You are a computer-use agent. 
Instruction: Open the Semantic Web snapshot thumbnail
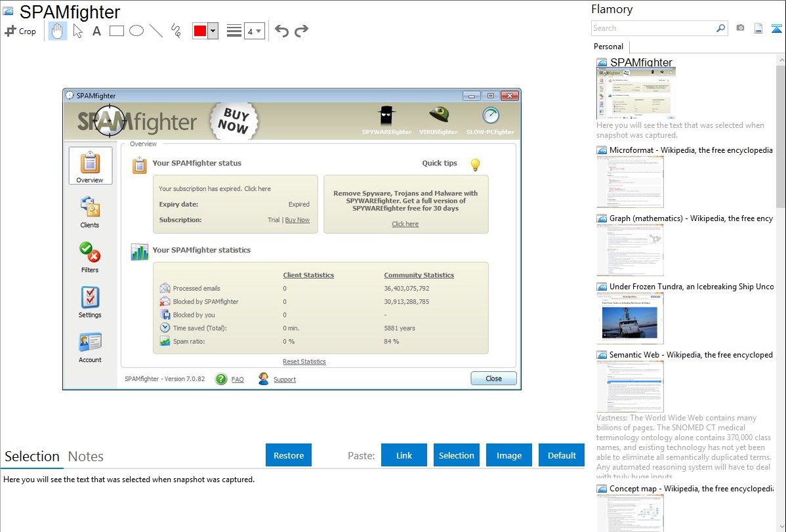click(x=630, y=386)
